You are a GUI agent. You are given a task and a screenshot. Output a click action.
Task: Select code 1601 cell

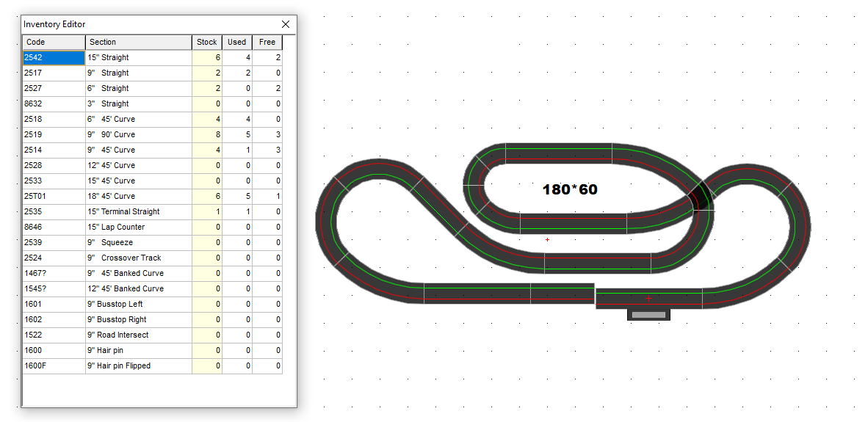[54, 304]
